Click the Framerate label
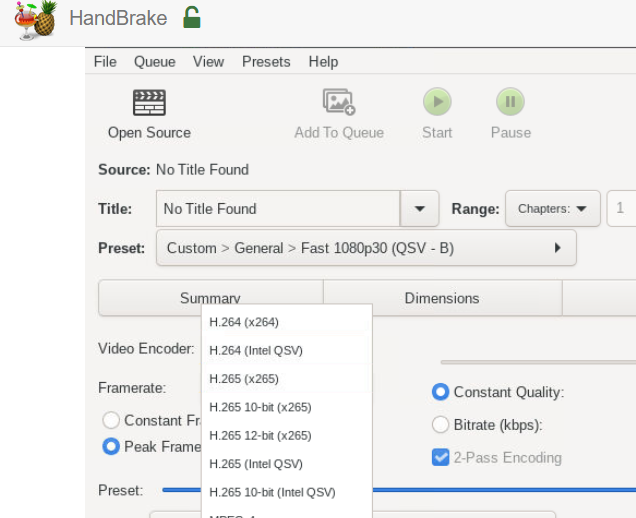Viewport: 636px width, 518px height. coord(132,388)
